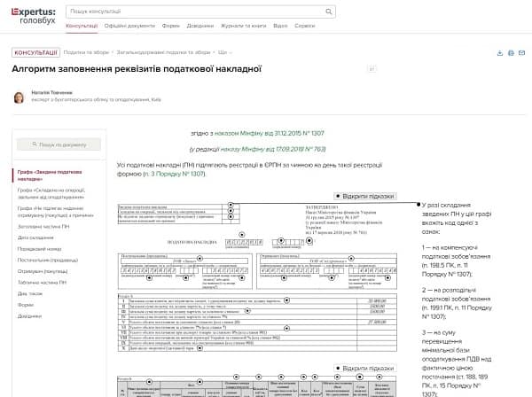Select sidebar item 'Форми'
This screenshot has height=397, width=532.
click(x=26, y=305)
